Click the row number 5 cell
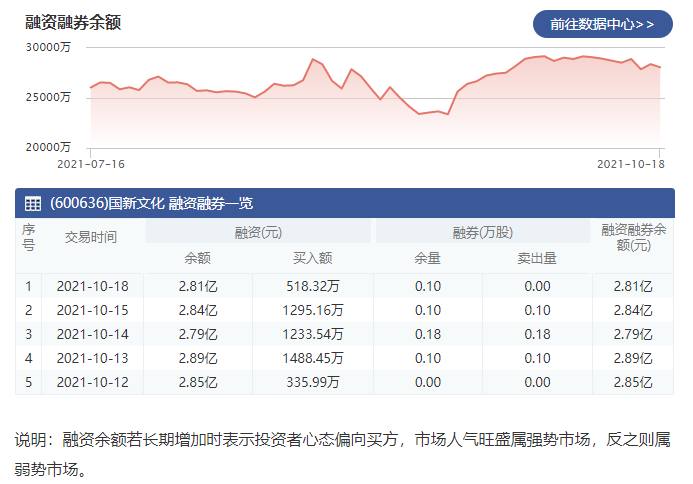Image resolution: width=693 pixels, height=484 pixels. click(29, 382)
